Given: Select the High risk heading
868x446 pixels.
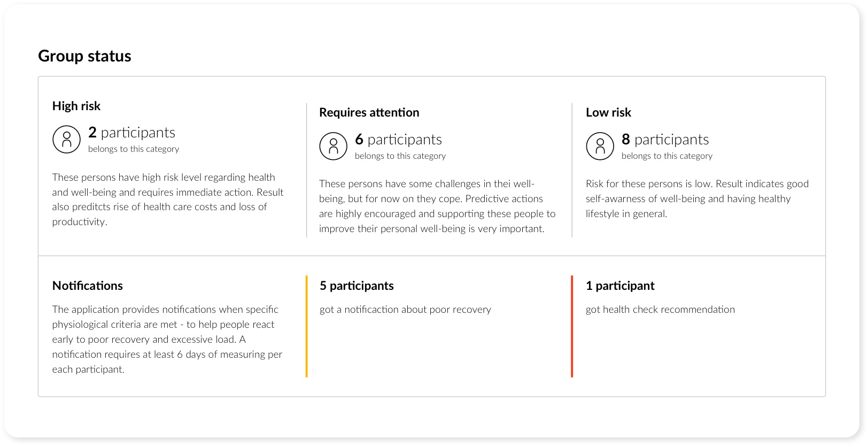Looking at the screenshot, I should (x=76, y=106).
